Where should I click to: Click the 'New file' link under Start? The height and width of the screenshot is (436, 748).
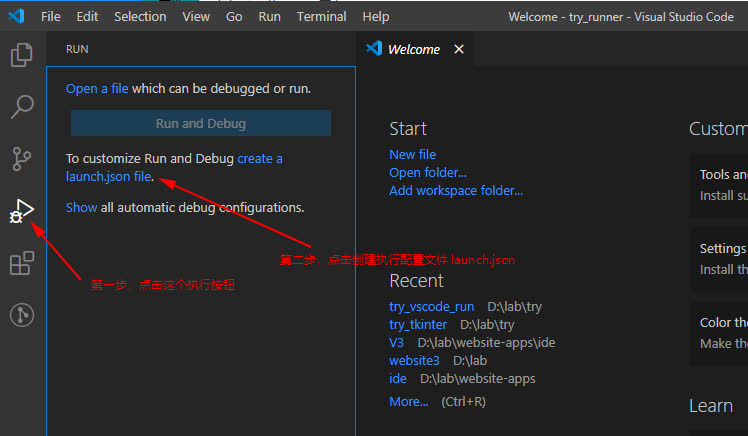[x=413, y=155]
